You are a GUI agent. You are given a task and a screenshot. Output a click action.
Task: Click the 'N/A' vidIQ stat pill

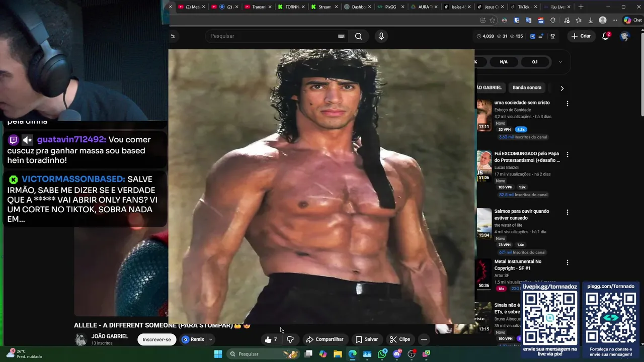[x=504, y=62]
